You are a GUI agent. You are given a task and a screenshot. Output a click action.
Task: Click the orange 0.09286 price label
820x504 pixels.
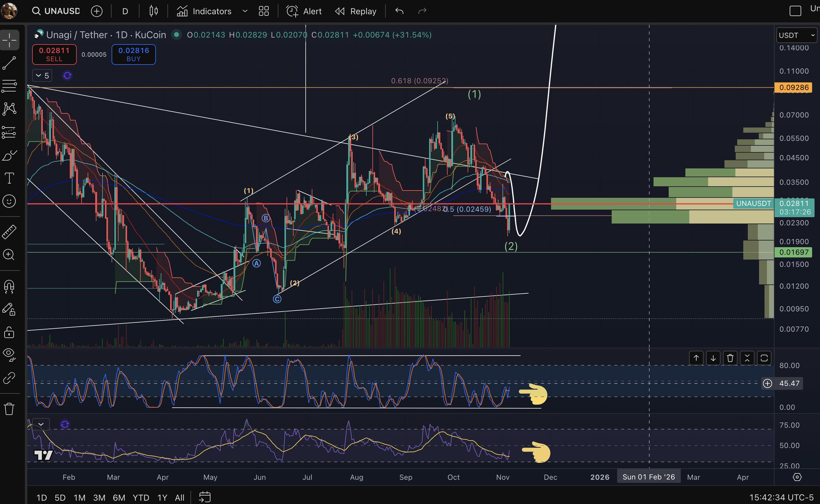(x=793, y=88)
